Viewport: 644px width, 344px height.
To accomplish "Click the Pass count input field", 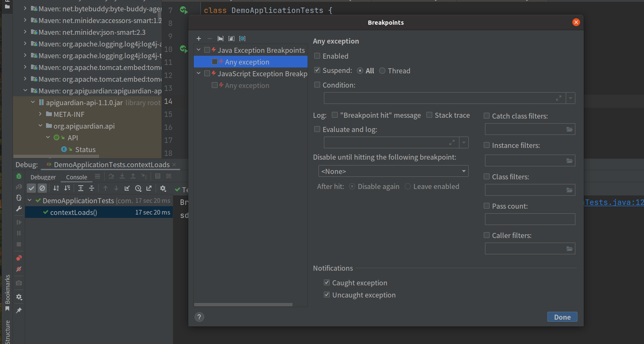I will (530, 219).
